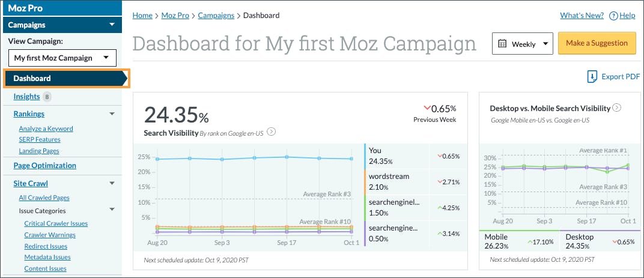The height and width of the screenshot is (278, 644).
Task: Open the What's New? link
Action: [x=582, y=16]
